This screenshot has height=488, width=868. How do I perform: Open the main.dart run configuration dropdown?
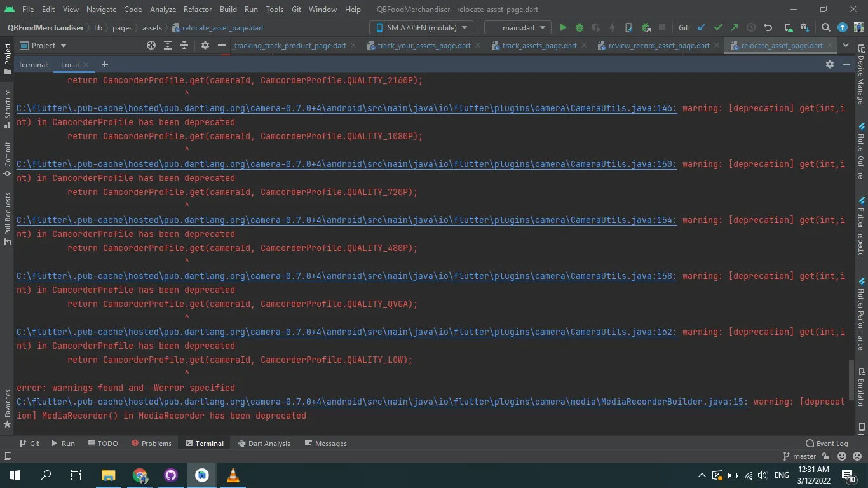[518, 28]
